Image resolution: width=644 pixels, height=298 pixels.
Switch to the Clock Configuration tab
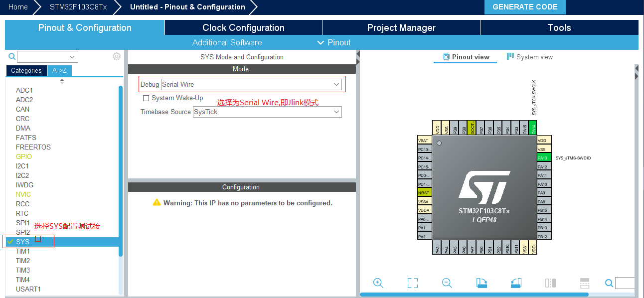point(243,27)
